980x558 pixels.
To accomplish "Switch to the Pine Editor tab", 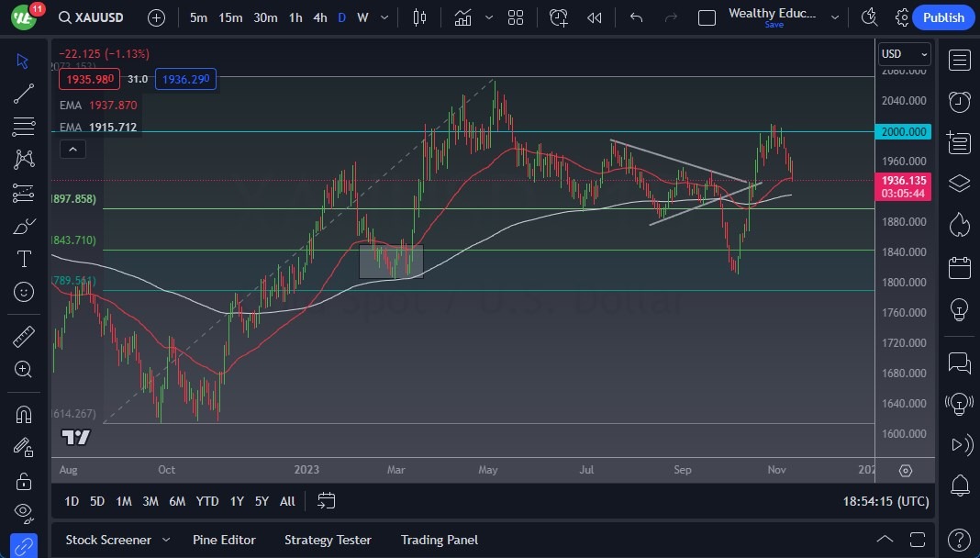I will click(x=224, y=540).
